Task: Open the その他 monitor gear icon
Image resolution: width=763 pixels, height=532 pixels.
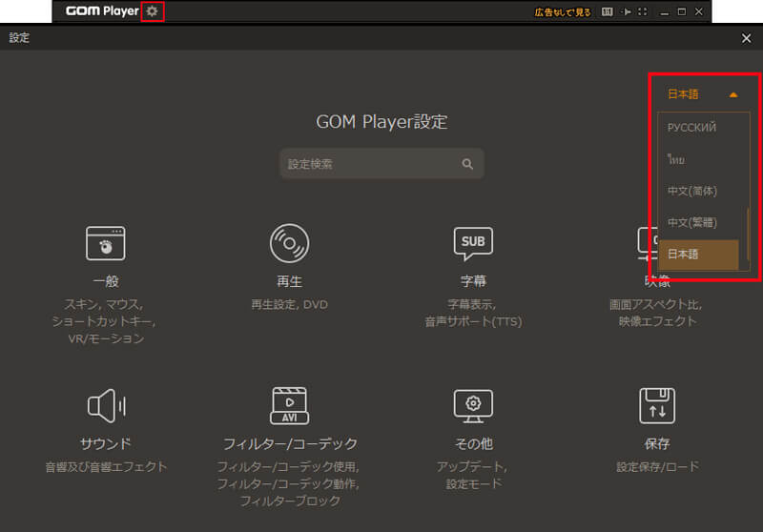Action: 473,405
